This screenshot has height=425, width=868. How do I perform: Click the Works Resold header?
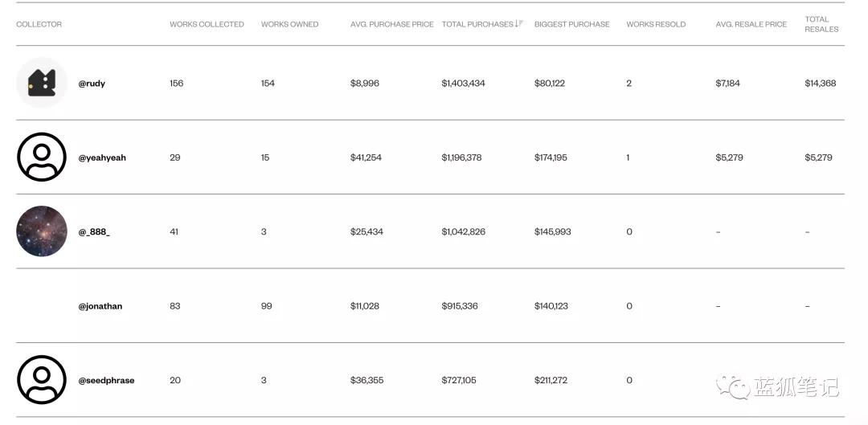click(656, 24)
